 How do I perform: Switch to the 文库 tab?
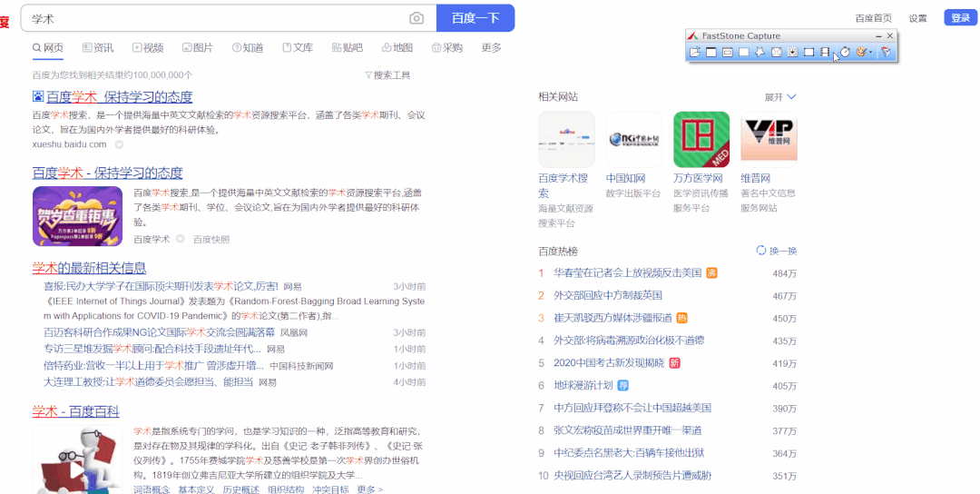(298, 47)
